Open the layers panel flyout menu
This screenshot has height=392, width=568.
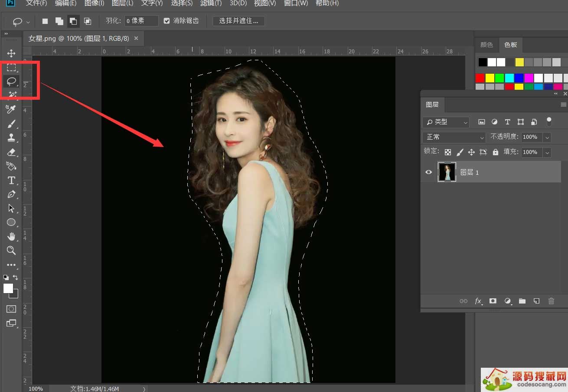tap(563, 105)
